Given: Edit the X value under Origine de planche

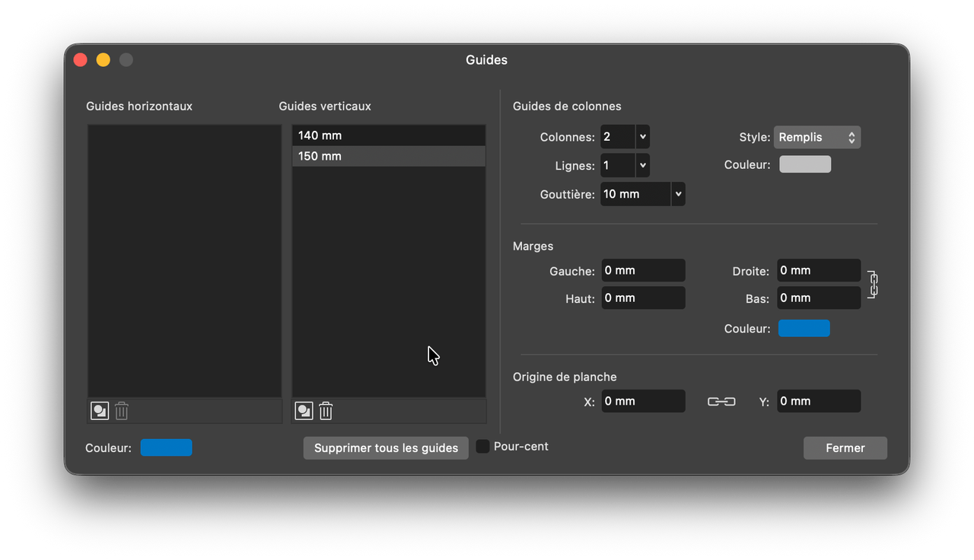Looking at the screenshot, I should click(x=643, y=401).
